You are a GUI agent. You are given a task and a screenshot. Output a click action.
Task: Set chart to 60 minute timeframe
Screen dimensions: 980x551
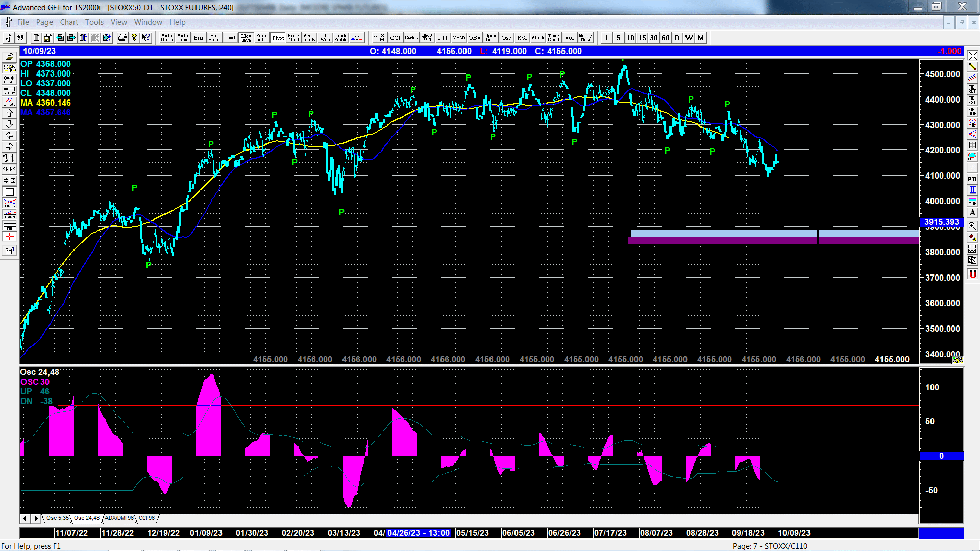click(x=666, y=38)
